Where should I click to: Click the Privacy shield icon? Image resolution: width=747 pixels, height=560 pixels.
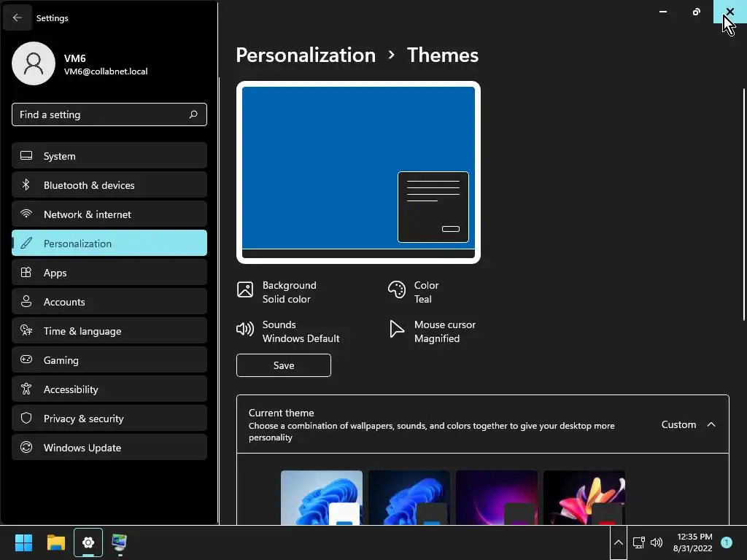tap(26, 418)
